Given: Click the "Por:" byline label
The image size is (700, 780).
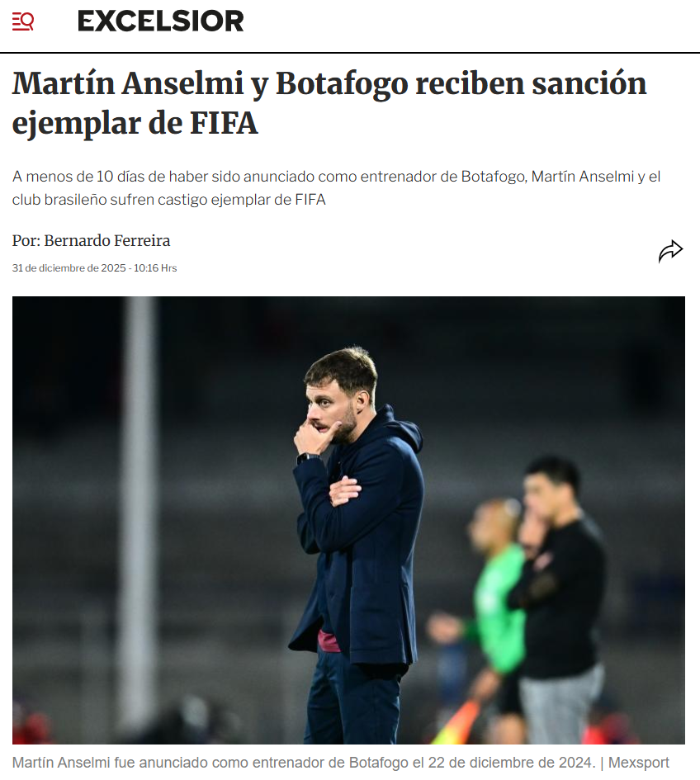Looking at the screenshot, I should 26,241.
